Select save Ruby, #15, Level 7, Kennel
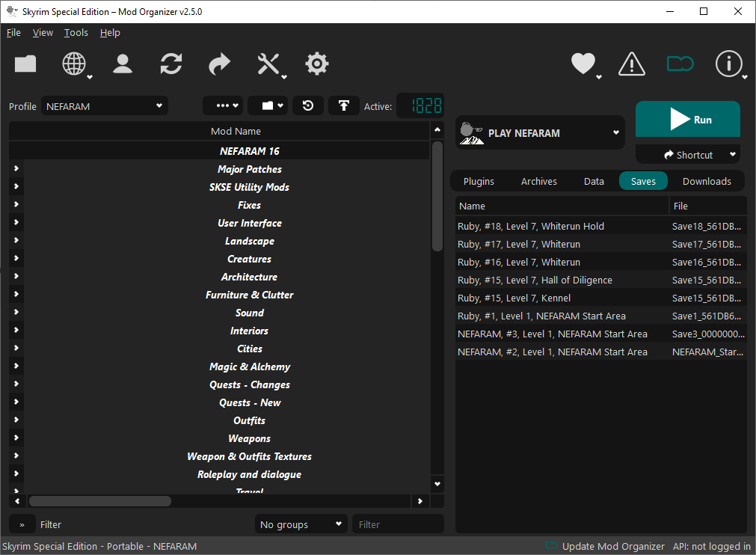The image size is (756, 555). click(x=600, y=298)
